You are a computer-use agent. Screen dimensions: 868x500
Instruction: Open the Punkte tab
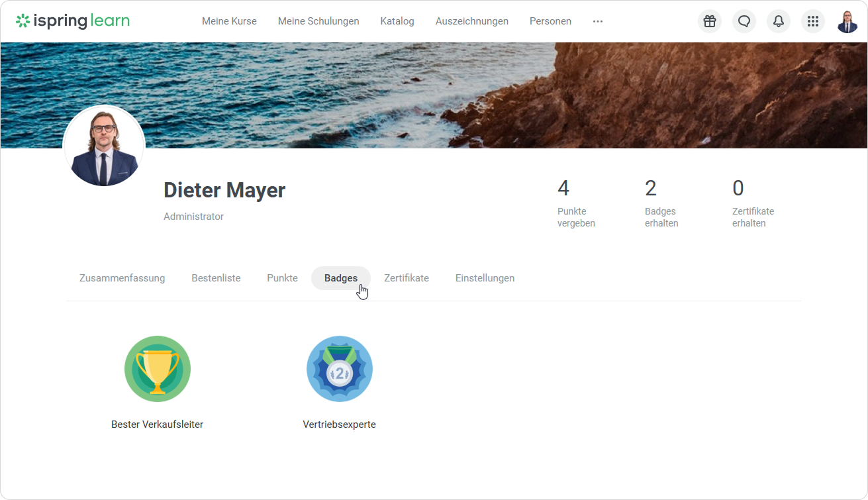coord(282,278)
